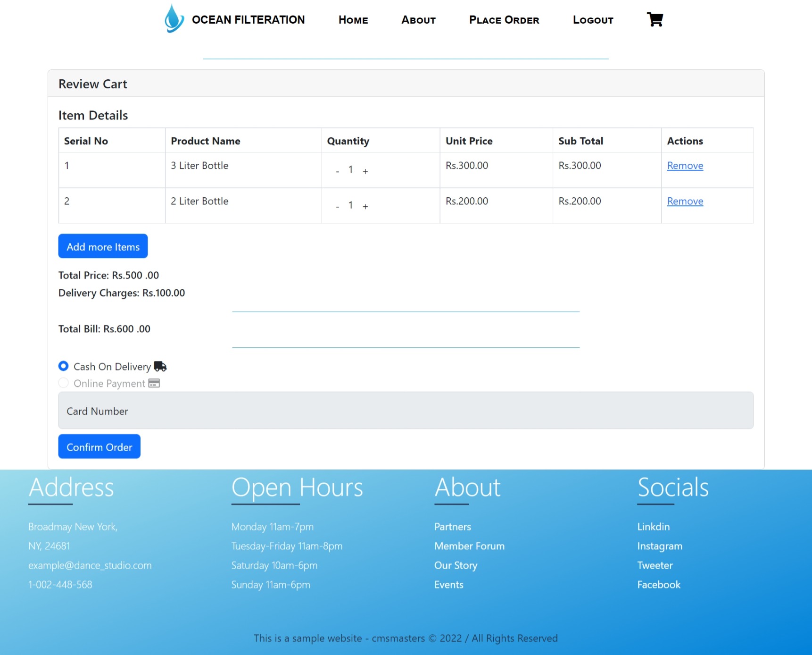Increase quantity of 3 Liter Bottle
This screenshot has height=655, width=812.
coord(365,171)
